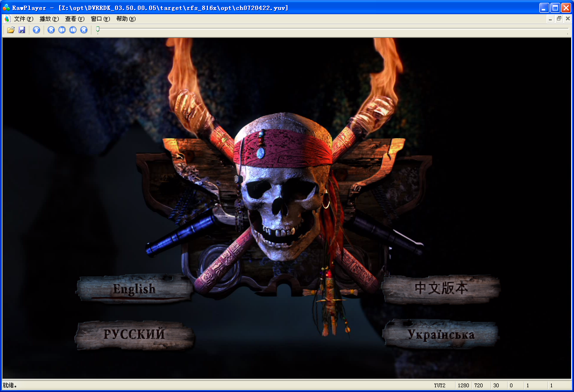
Task: Open the 窗口(W) menu
Action: pyautogui.click(x=100, y=19)
